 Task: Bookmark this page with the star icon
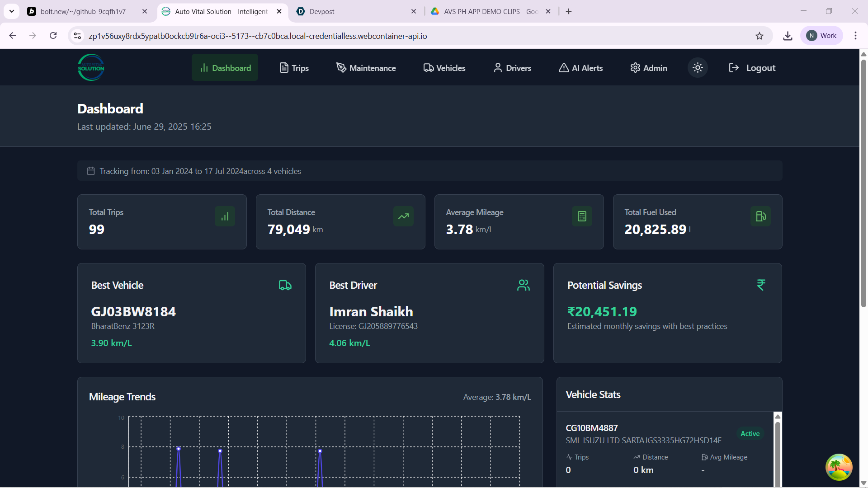759,36
